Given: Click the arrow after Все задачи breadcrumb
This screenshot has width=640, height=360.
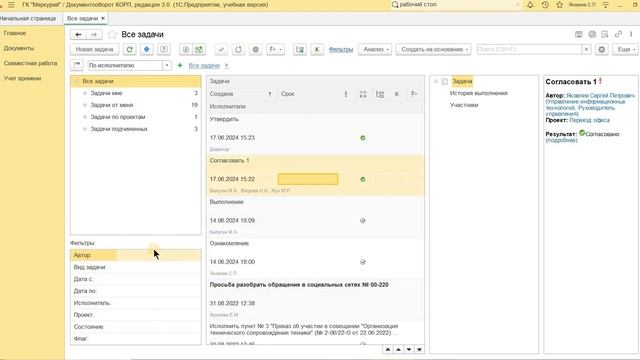Looking at the screenshot, I should (x=227, y=65).
